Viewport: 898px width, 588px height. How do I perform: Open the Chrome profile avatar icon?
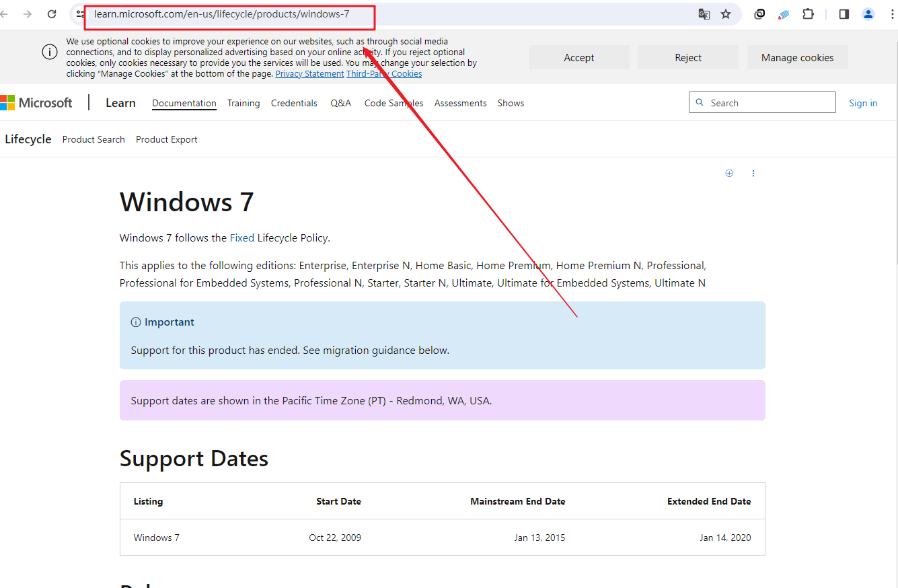pos(868,14)
